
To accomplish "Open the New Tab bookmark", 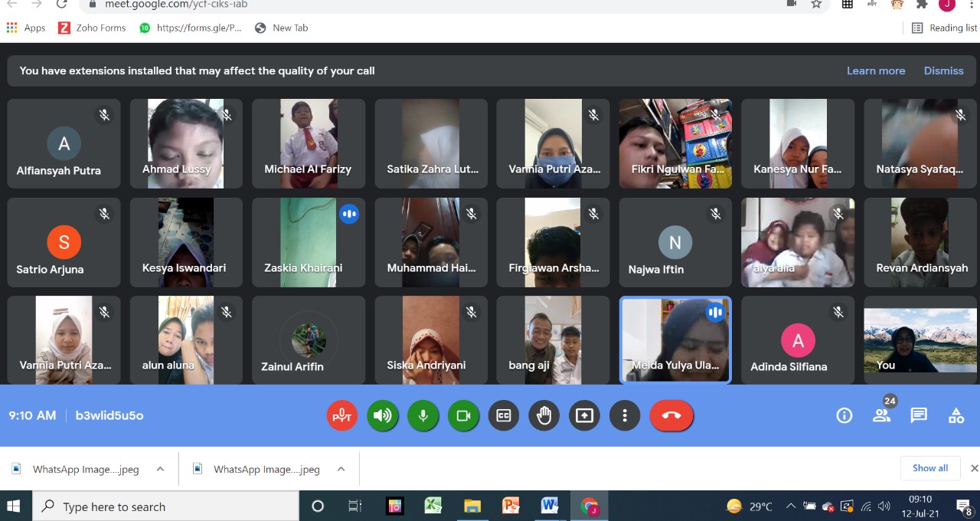I will click(282, 28).
